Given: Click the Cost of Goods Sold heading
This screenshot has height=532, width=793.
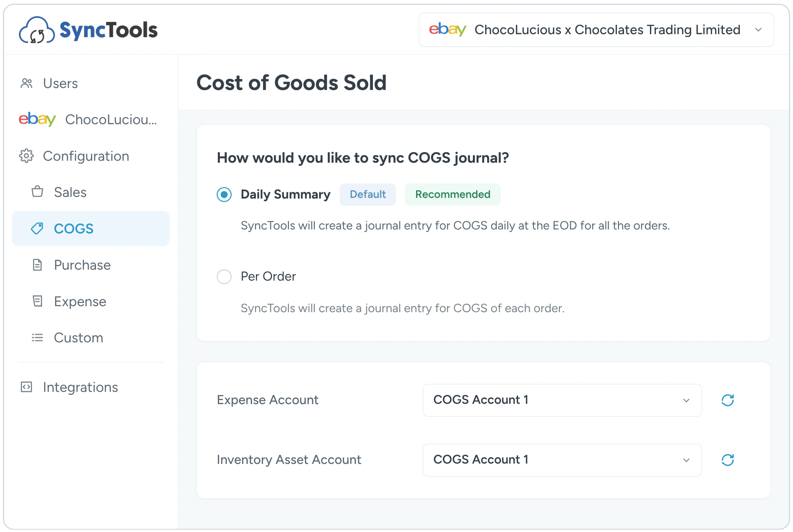Looking at the screenshot, I should [x=292, y=82].
